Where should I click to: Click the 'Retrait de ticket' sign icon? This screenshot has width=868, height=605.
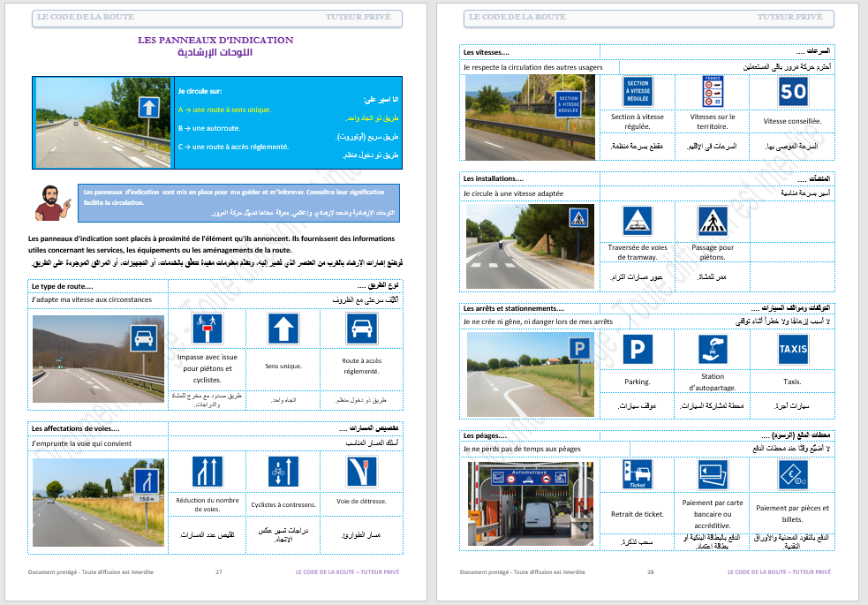[637, 475]
